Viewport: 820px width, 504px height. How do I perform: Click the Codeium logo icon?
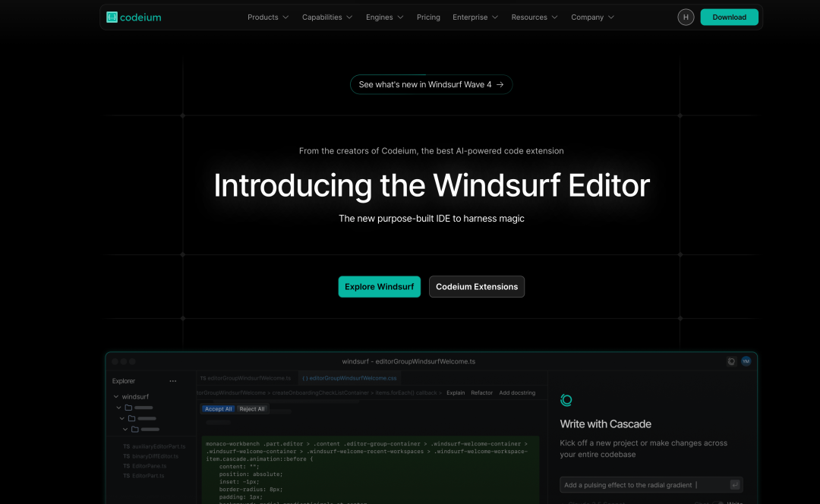pos(112,17)
